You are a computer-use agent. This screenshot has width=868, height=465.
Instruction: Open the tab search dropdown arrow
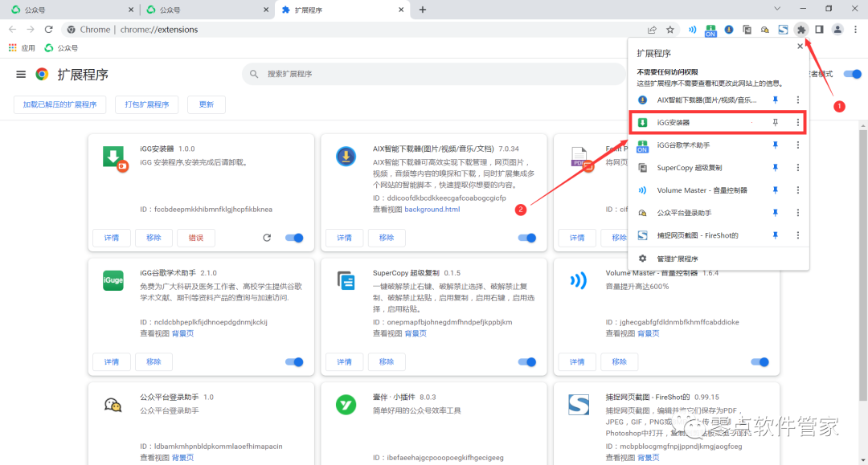tap(777, 9)
